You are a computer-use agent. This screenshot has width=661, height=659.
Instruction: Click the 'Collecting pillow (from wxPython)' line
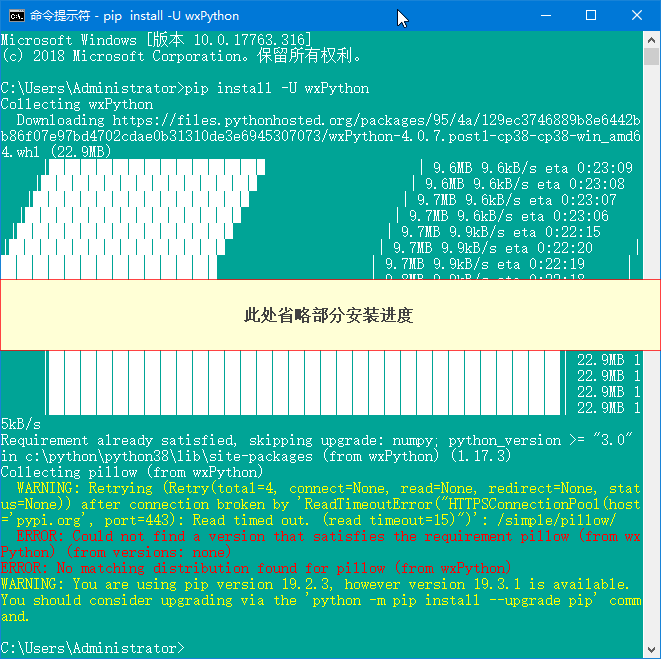click(132, 472)
